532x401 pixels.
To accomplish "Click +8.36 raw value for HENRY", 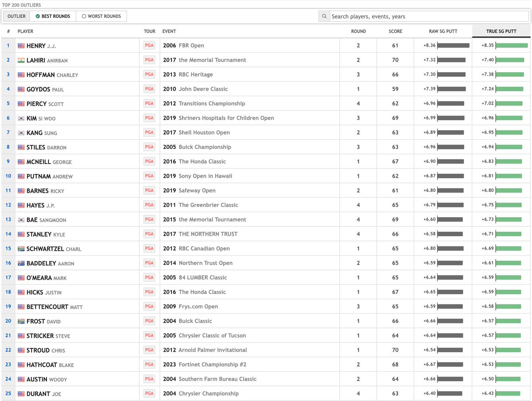I will click(430, 46).
